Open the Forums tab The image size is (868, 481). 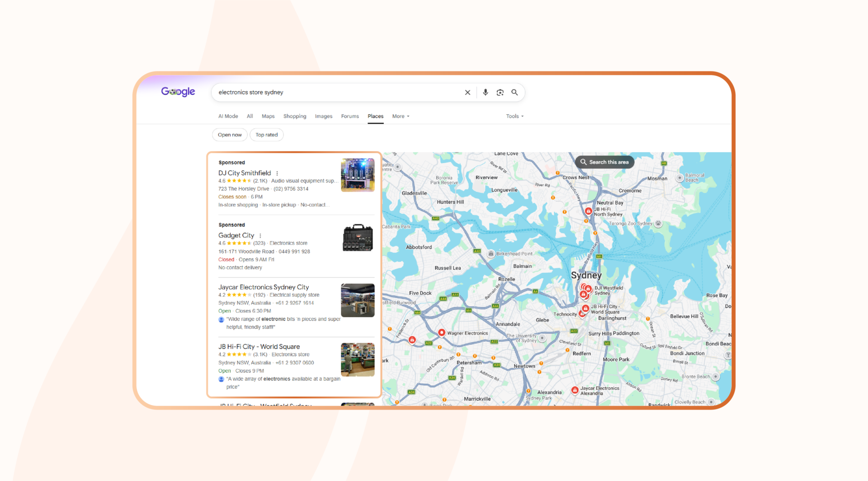click(350, 116)
